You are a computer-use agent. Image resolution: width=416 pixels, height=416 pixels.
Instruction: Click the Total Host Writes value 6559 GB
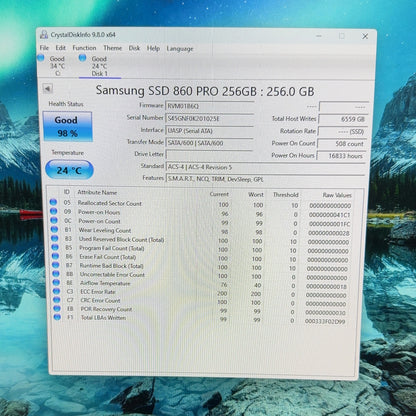click(344, 119)
